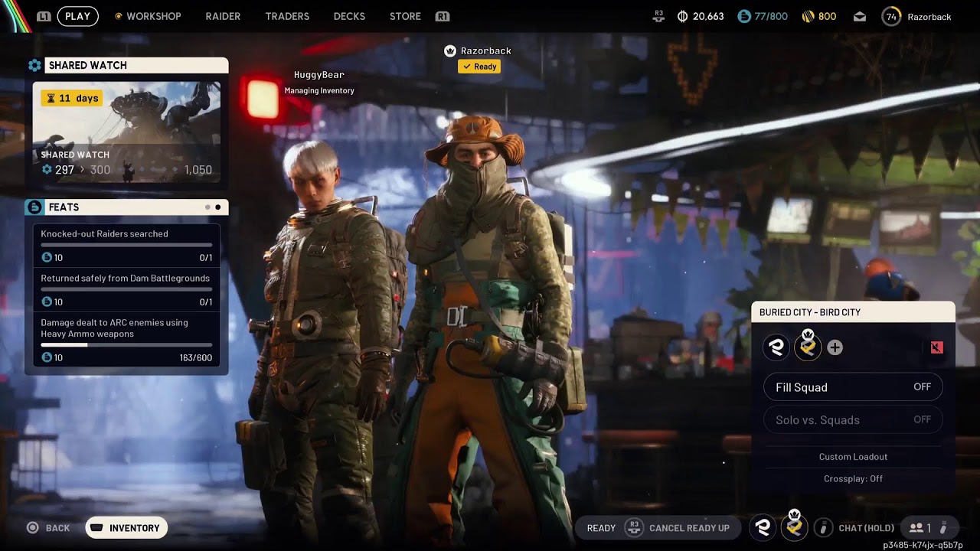980x551 pixels.
Task: Open the TRADERS tab
Action: coord(287,16)
